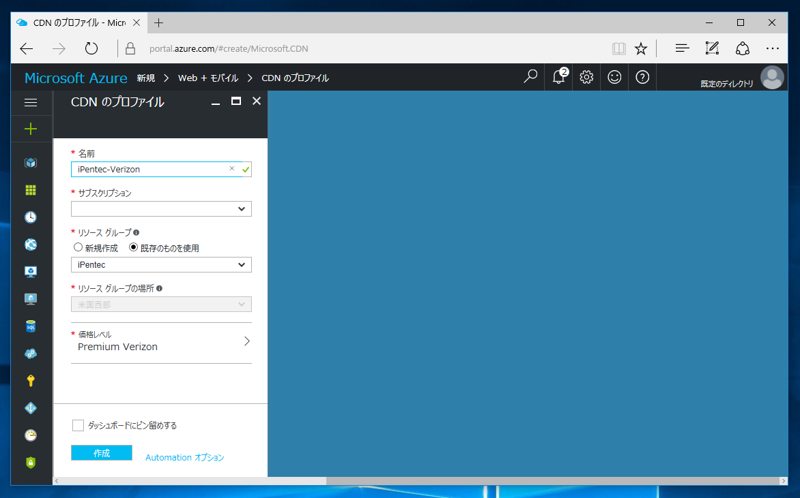Open a new browser tab

(x=159, y=23)
